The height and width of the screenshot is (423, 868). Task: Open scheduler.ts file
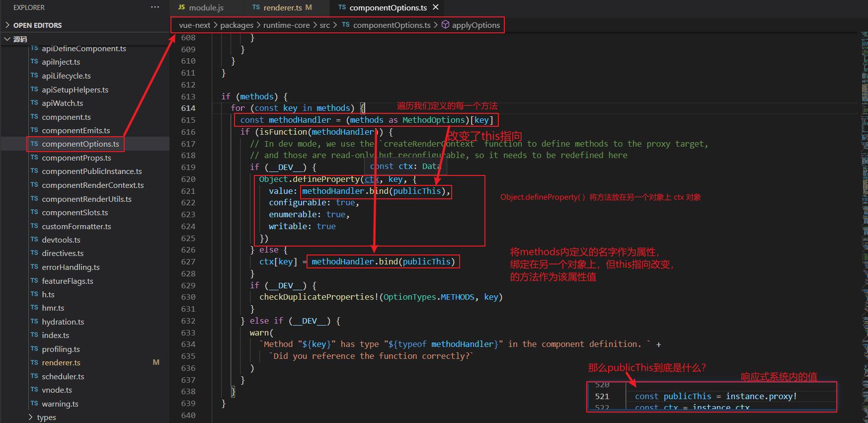click(x=63, y=376)
